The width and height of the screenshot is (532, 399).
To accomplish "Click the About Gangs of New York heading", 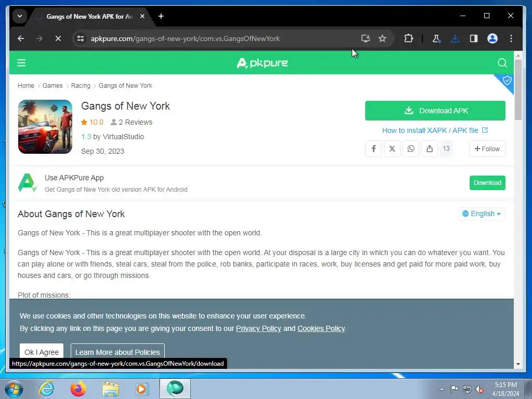I will 71,214.
